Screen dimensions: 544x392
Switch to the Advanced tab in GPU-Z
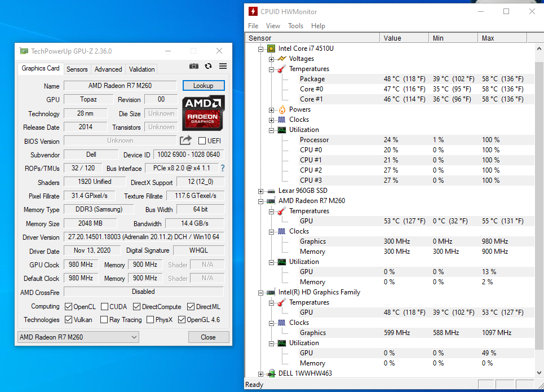point(108,69)
